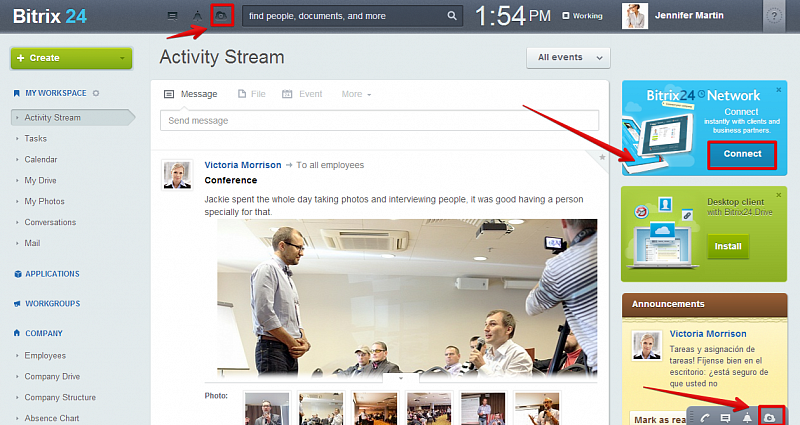This screenshot has width=800, height=425.
Task: Open Victoria Morrison's avatar in Announcements
Action: point(647,345)
